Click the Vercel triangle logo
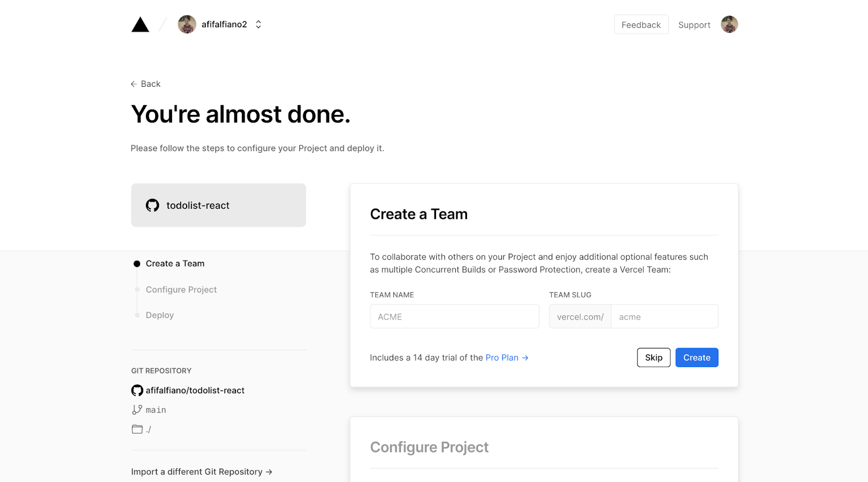868x482 pixels. 140,25
